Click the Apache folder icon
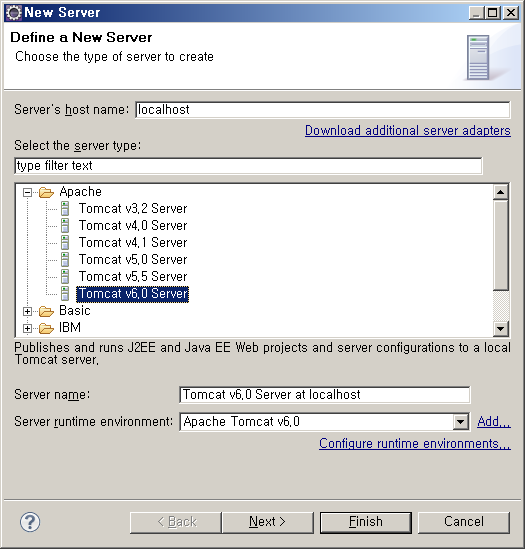525x549 pixels. point(46,192)
